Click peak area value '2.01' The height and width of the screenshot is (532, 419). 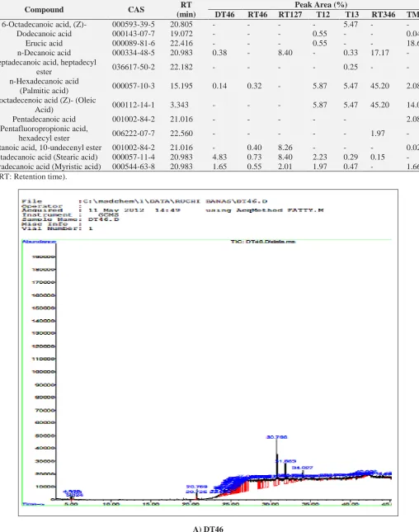click(285, 167)
